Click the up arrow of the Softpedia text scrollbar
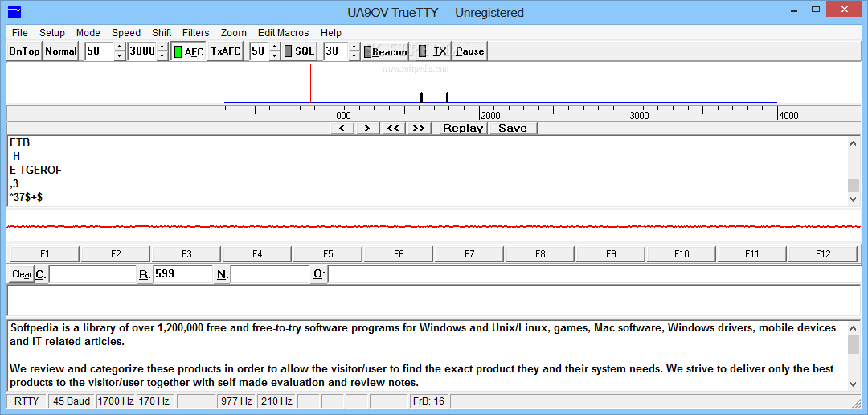 [853, 327]
